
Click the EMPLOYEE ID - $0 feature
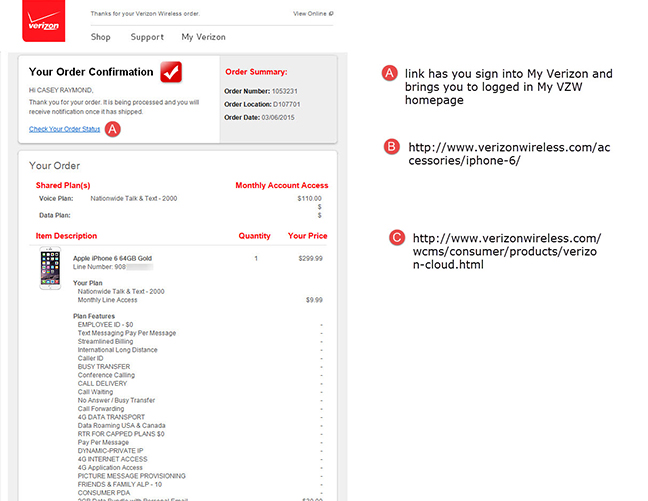(x=105, y=324)
